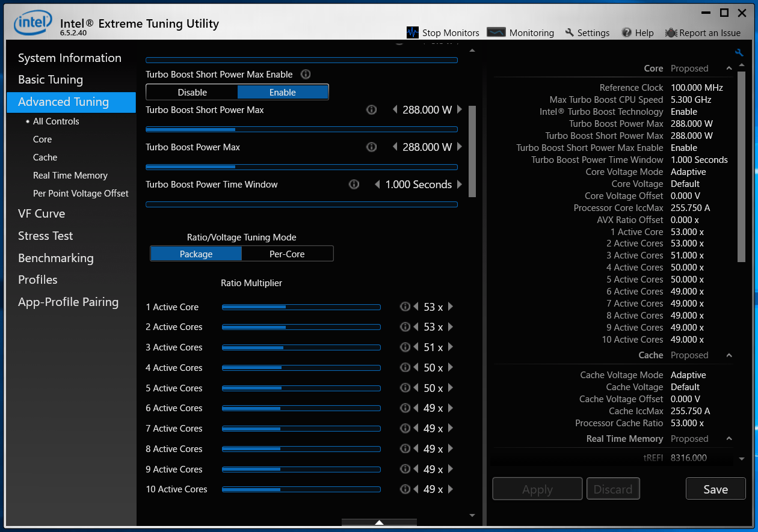Open Help using the question mark icon

pos(627,32)
